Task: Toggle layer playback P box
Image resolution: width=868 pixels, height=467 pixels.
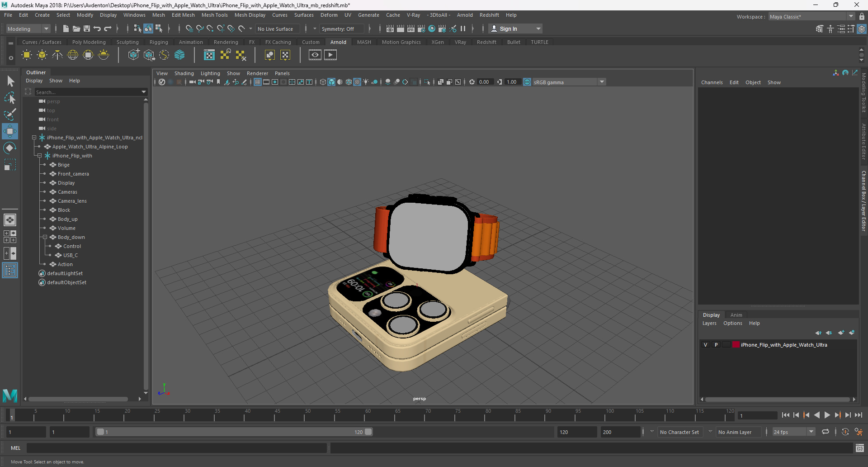Action: pos(716,345)
